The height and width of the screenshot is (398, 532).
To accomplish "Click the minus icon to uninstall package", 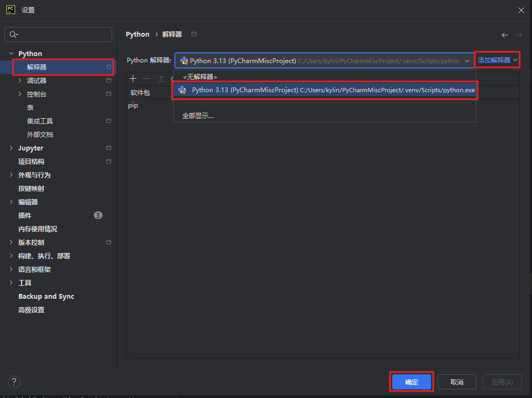I will [147, 79].
